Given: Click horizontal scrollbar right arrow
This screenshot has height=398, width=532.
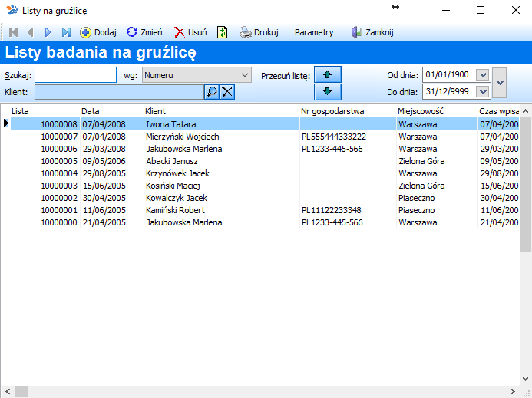Looking at the screenshot, I should click(513, 392).
